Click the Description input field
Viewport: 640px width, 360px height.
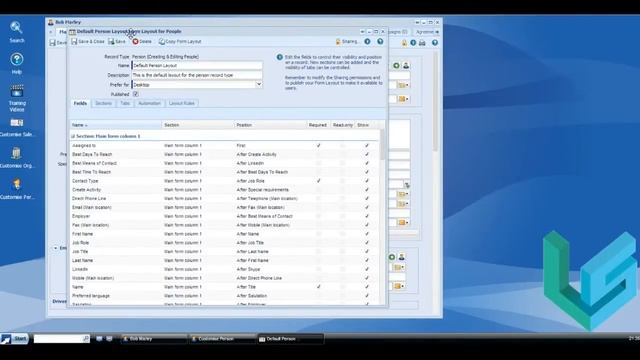197,75
